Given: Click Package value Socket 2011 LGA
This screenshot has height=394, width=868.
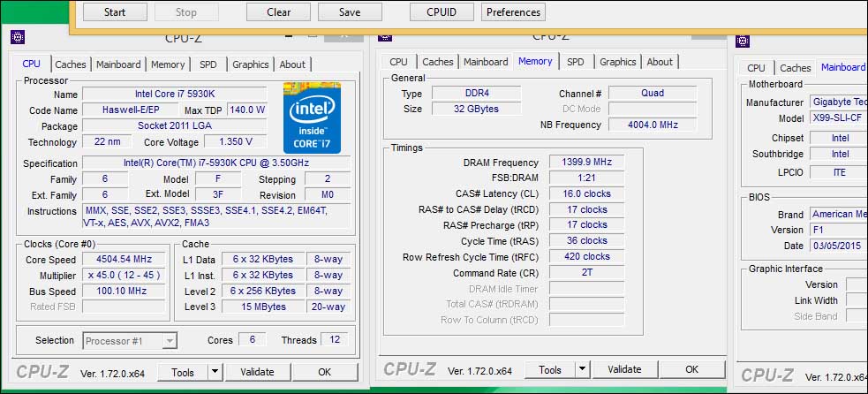Looking at the screenshot, I should 174,125.
